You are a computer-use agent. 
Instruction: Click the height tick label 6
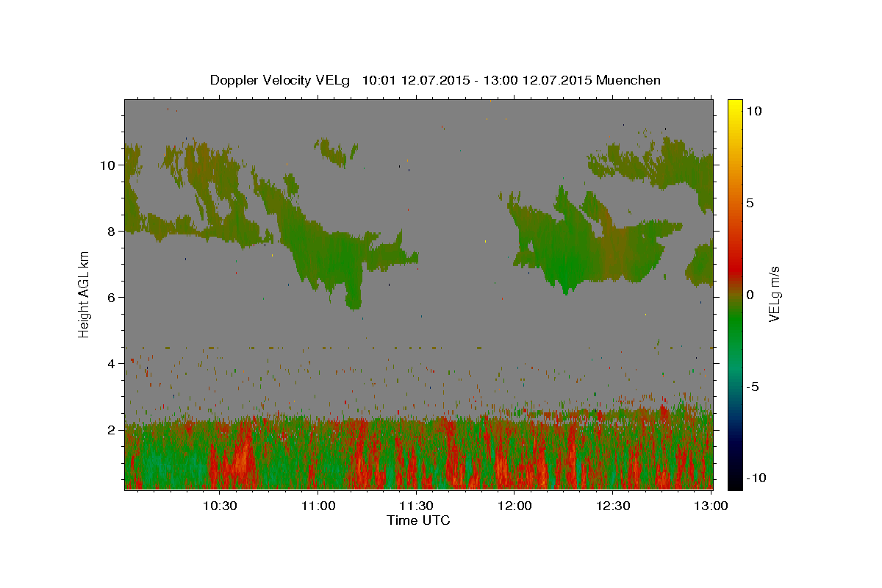pos(112,298)
